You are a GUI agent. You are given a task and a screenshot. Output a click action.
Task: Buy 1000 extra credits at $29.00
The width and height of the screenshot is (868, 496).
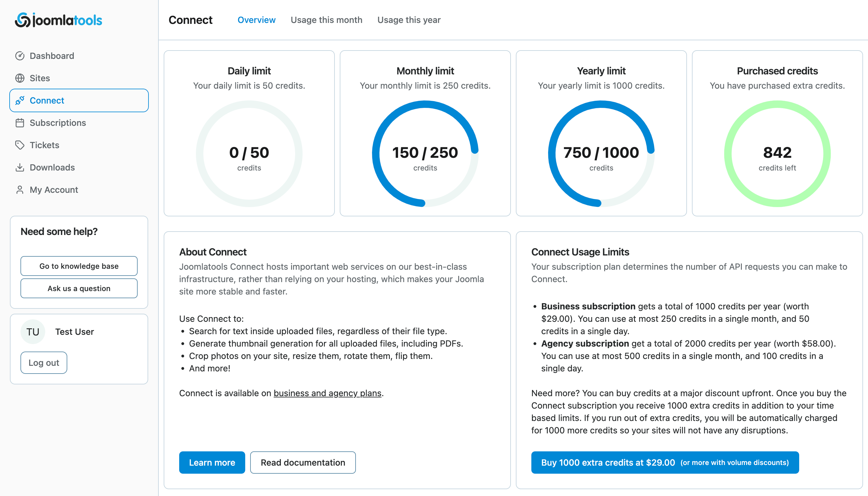665,462
